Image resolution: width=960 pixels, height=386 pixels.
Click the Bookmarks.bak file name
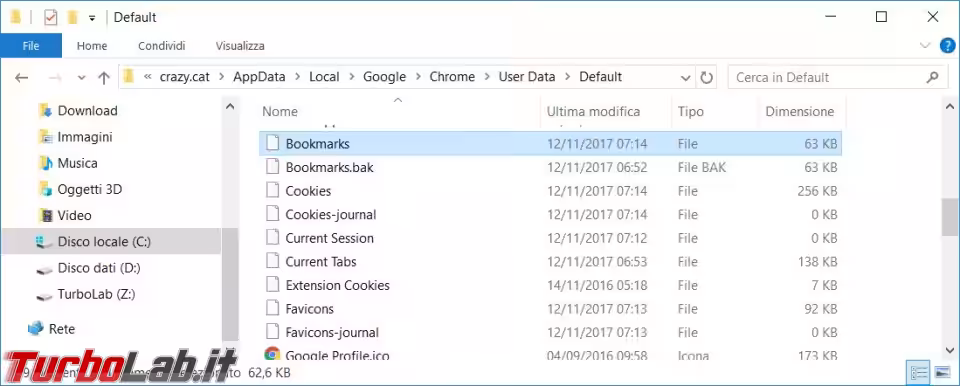[329, 167]
